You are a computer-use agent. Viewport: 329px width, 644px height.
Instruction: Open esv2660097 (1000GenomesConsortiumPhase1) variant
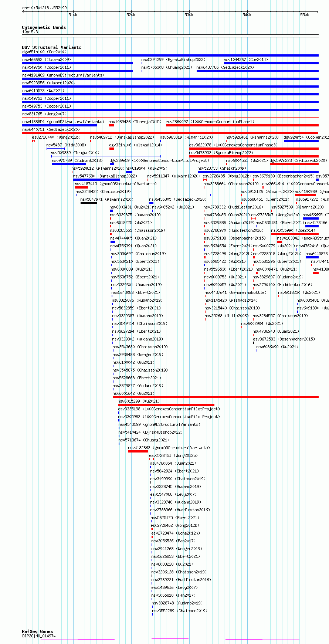[210, 122]
